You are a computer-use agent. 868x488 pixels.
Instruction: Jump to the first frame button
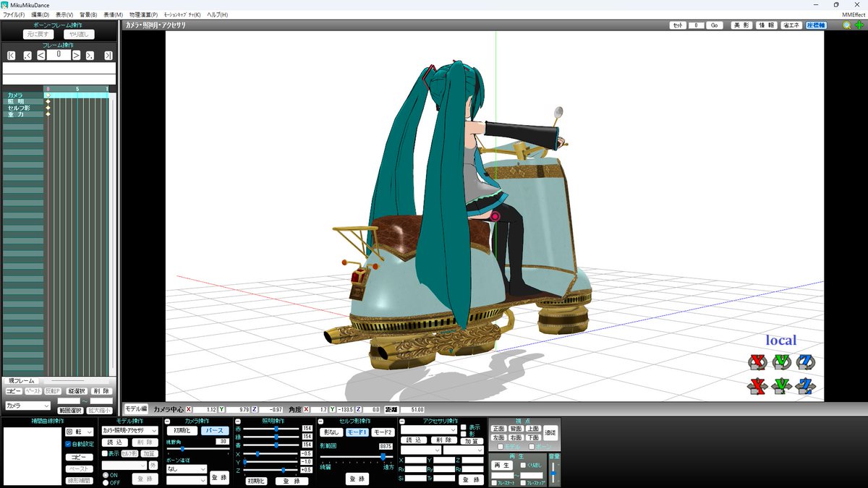coord(11,55)
